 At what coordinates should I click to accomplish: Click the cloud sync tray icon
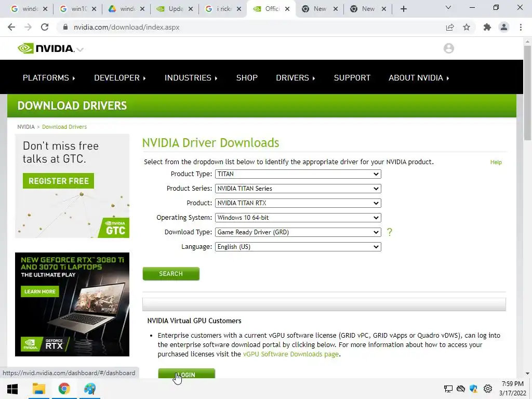[461, 389]
